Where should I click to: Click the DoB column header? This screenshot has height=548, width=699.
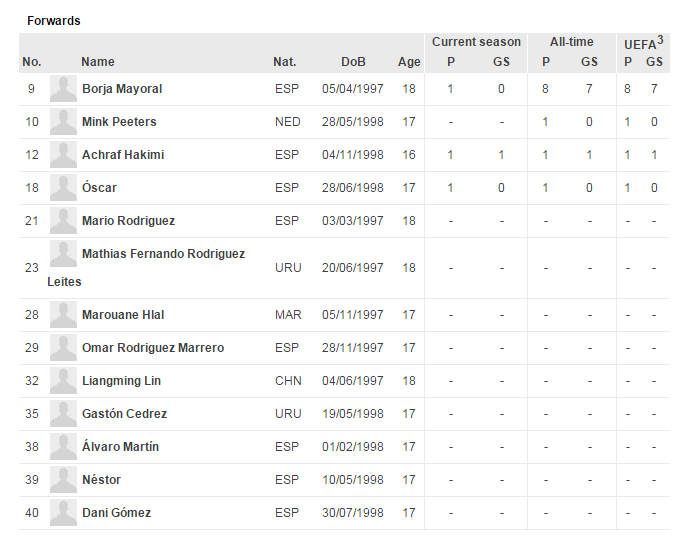353,62
